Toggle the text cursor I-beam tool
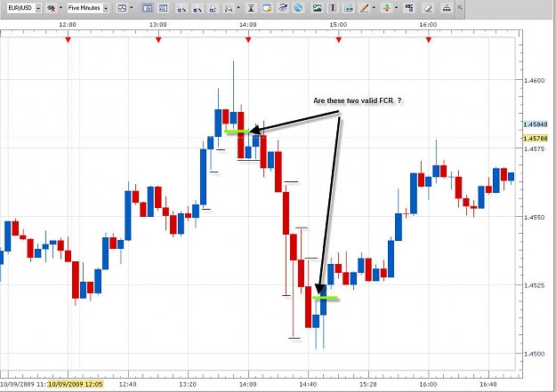 click(333, 8)
